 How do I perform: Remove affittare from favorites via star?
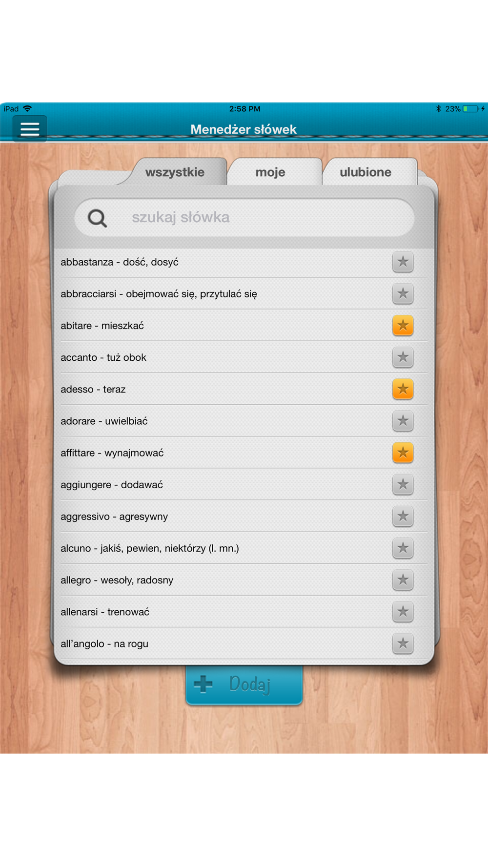(403, 453)
